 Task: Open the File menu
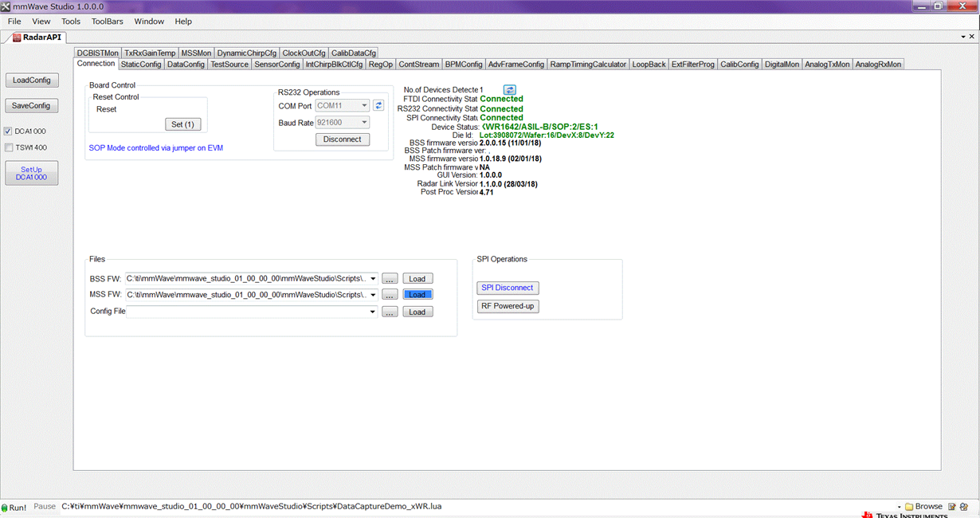pos(14,22)
